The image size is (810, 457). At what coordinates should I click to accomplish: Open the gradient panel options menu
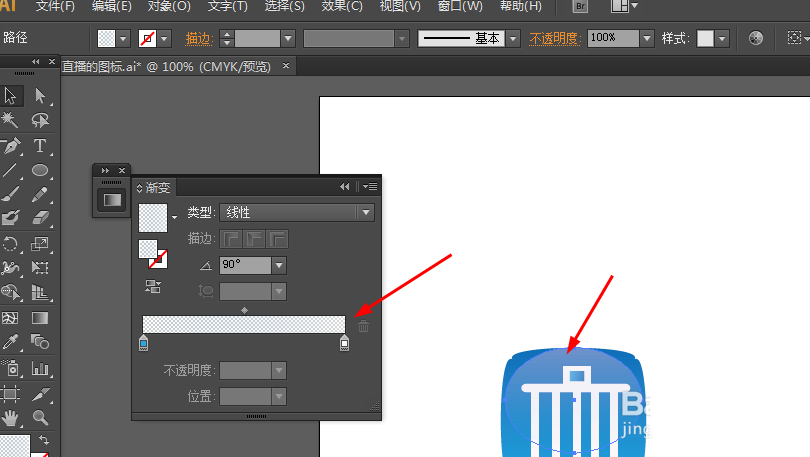(x=370, y=186)
